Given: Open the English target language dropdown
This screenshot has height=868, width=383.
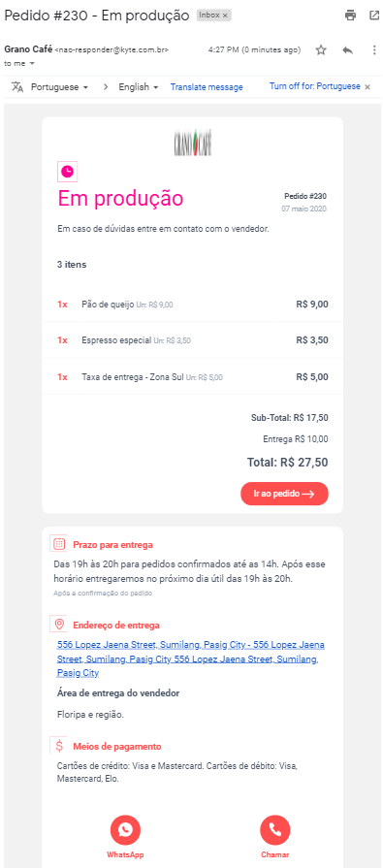Looking at the screenshot, I should (139, 87).
